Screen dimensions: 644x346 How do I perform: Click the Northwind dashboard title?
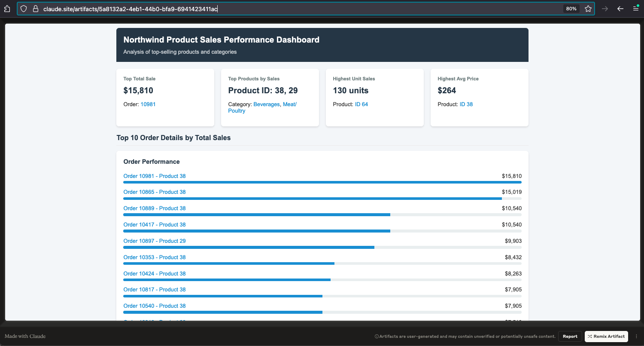(x=222, y=40)
